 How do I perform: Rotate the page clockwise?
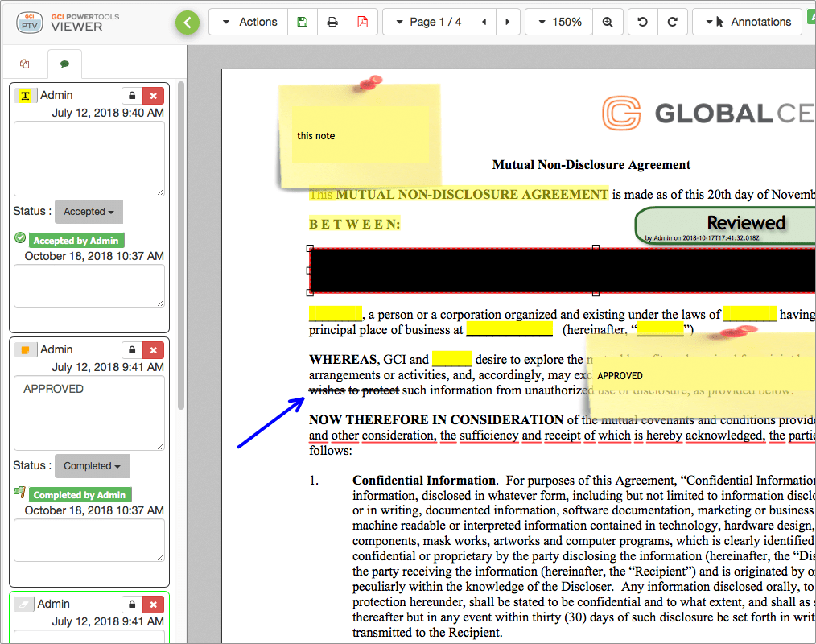click(x=673, y=22)
